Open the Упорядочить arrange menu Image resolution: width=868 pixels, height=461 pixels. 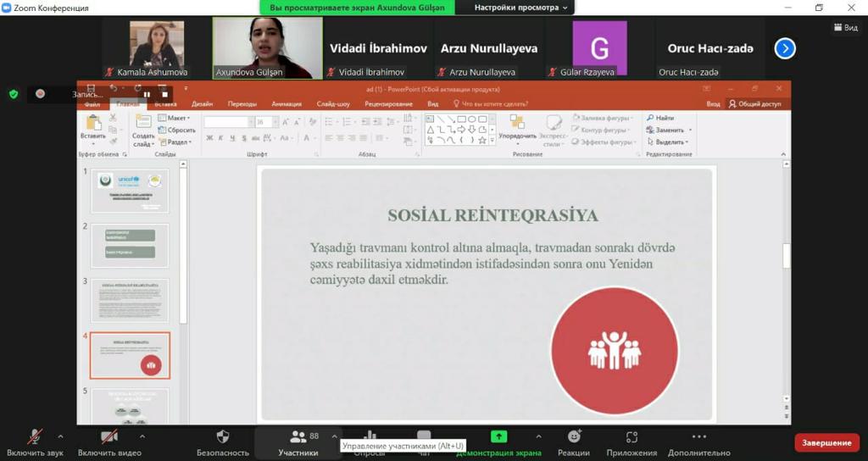pyautogui.click(x=517, y=129)
